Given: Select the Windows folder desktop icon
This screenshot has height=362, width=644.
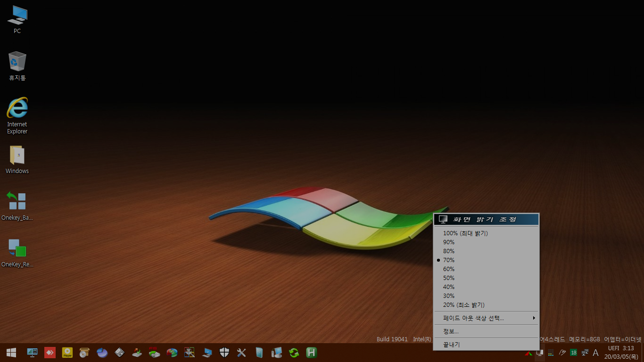Looking at the screenshot, I should click(x=17, y=160).
